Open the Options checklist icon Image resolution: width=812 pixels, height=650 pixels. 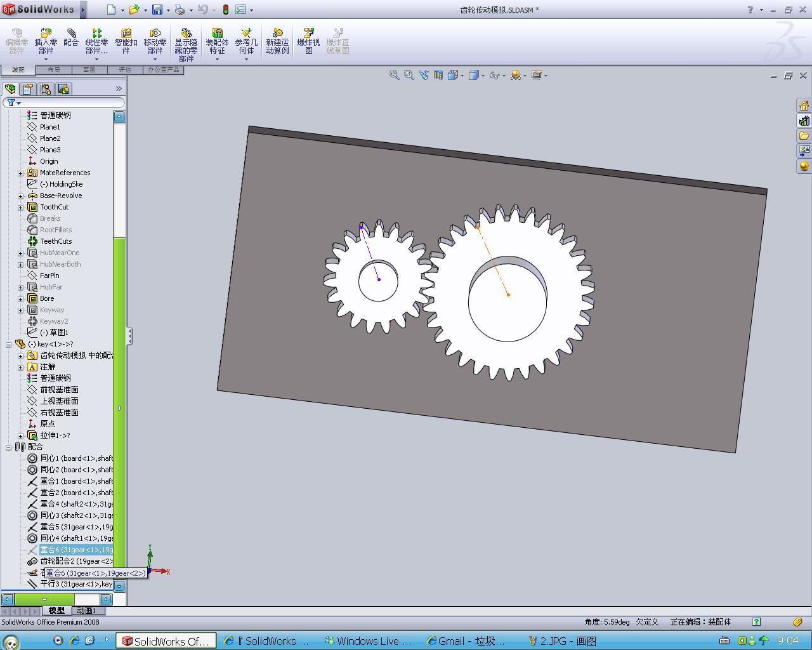240,10
